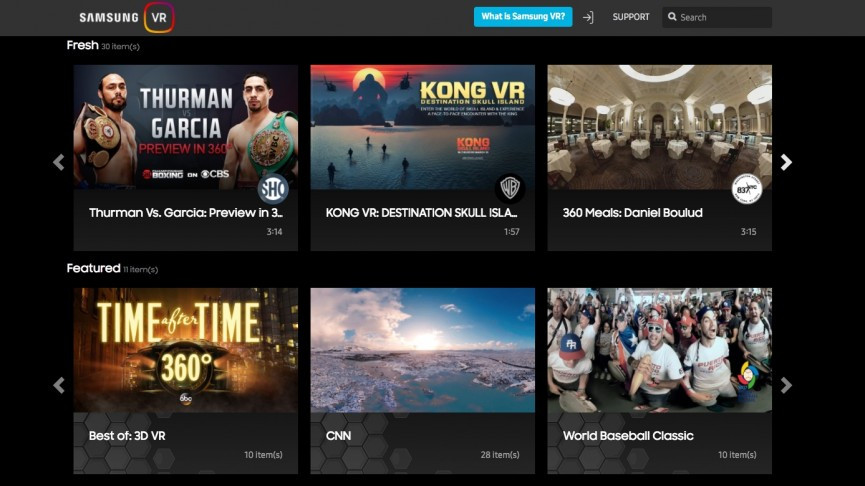Image resolution: width=865 pixels, height=486 pixels.
Task: Open the 360 Meals restaurant thumbnail
Action: coord(659,127)
